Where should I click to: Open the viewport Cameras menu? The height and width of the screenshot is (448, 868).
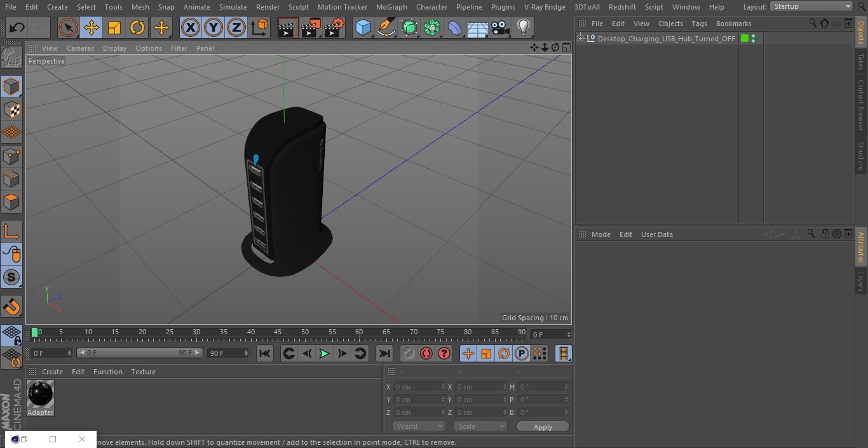80,48
